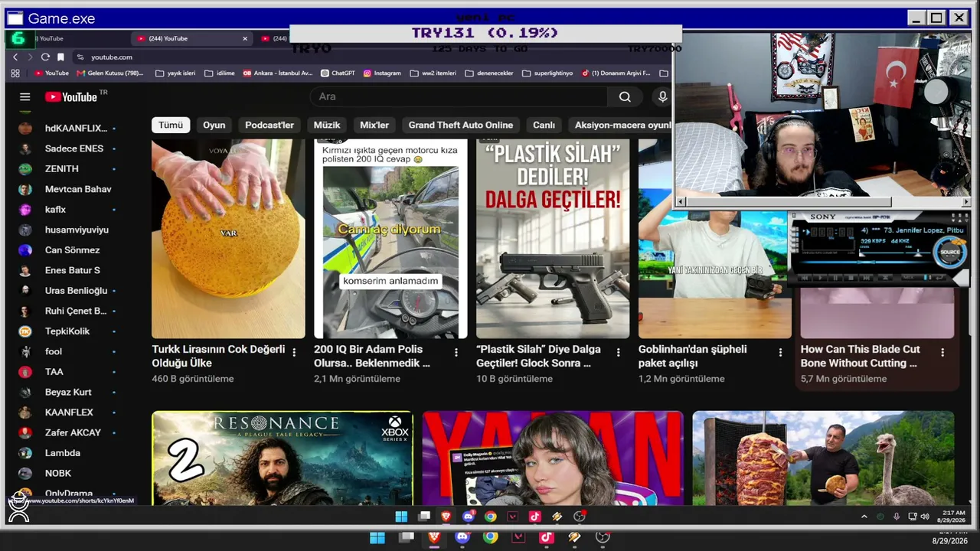Open more options for "200 IQ Bir Adam Polis" short
Viewport: 980px width, 551px height.
pos(456,352)
